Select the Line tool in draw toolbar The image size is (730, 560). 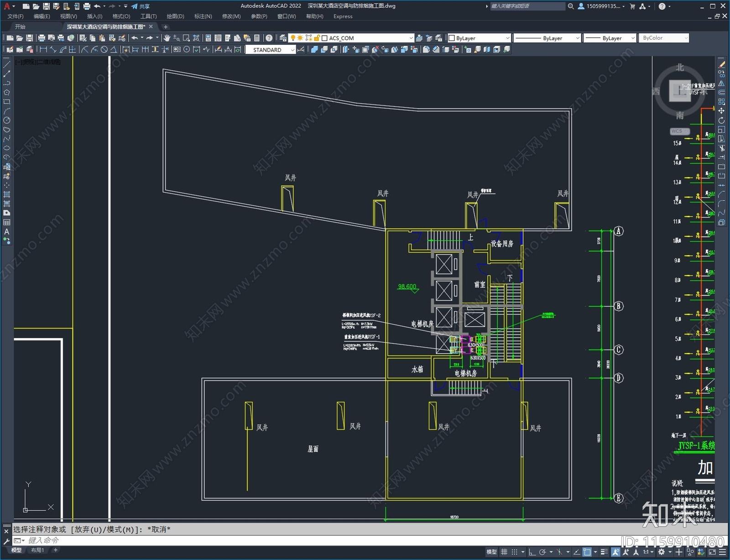point(6,64)
